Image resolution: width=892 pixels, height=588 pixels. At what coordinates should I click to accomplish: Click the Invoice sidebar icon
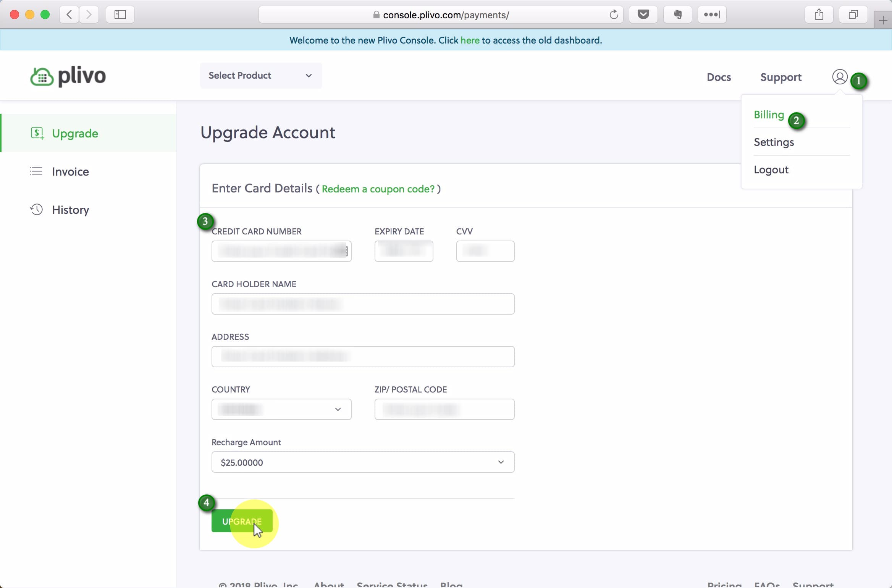coord(36,171)
